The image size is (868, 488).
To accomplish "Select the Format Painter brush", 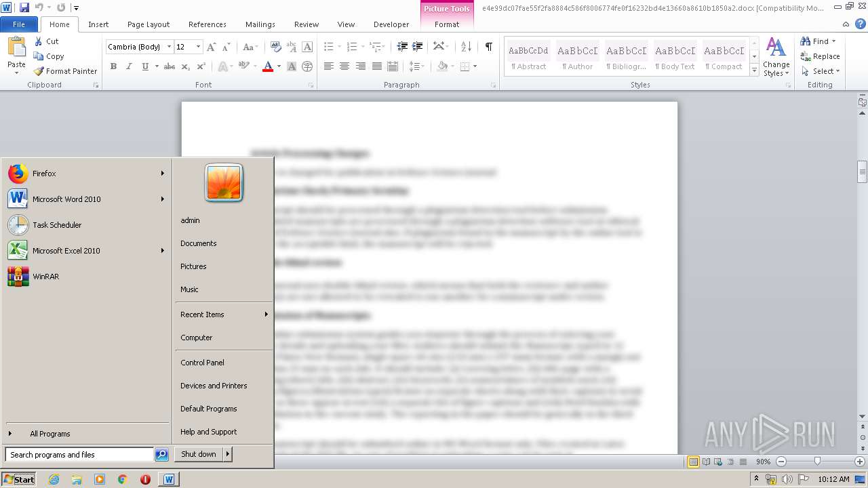I will pyautogui.click(x=39, y=71).
